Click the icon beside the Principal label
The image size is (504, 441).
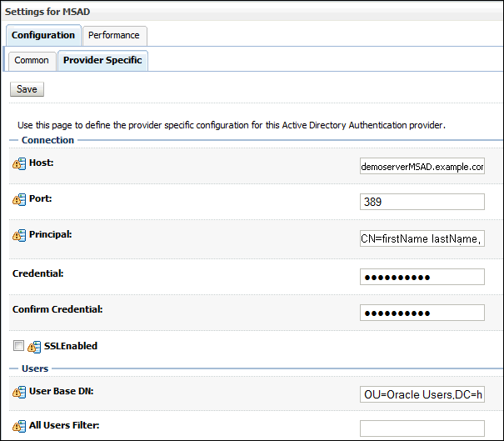click(x=20, y=236)
